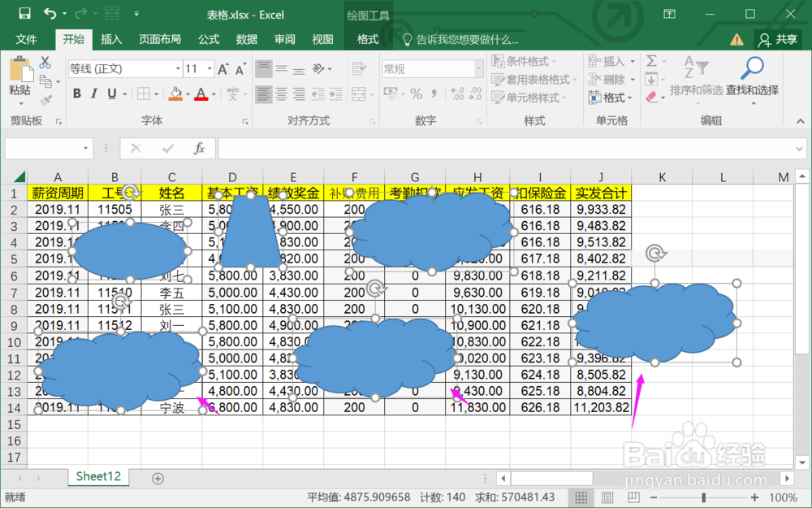Undo the last action
Image resolution: width=812 pixels, height=508 pixels.
pyautogui.click(x=50, y=14)
